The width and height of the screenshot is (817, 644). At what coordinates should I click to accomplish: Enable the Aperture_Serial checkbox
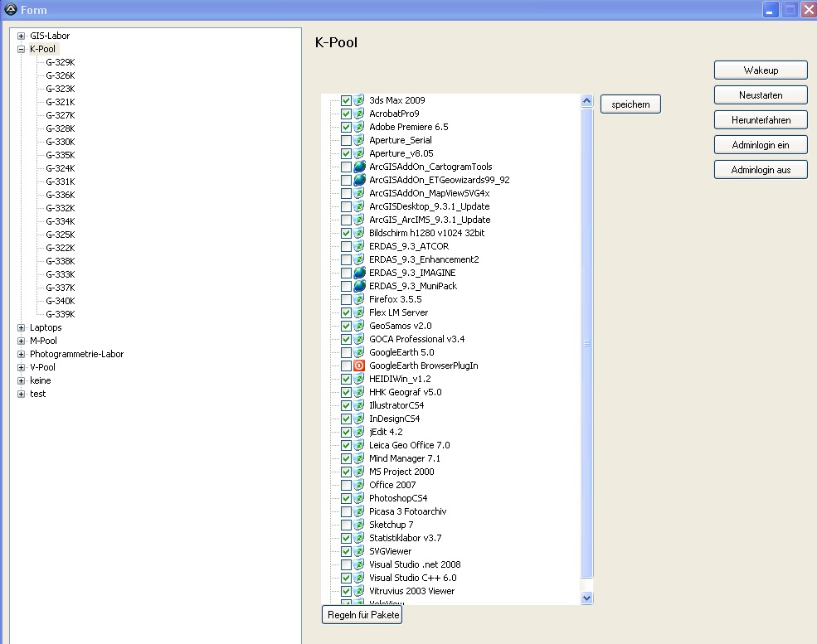(x=346, y=140)
